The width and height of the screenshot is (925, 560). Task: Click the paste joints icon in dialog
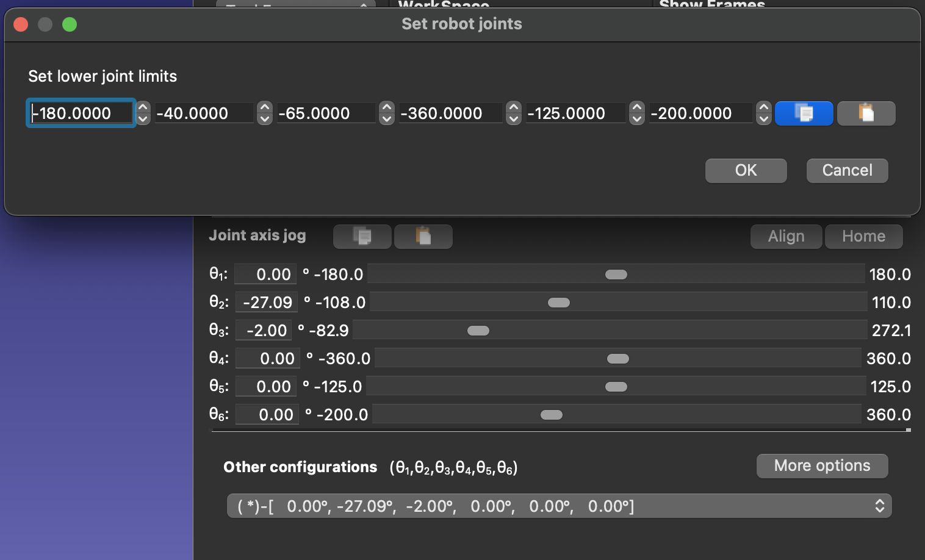[866, 113]
